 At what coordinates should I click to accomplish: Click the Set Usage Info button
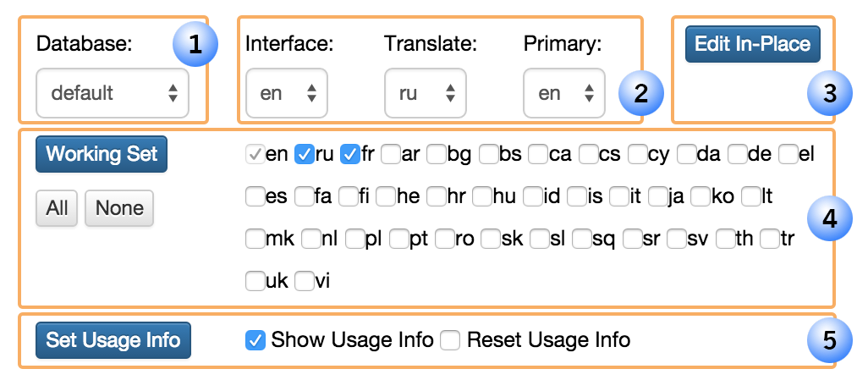[113, 340]
